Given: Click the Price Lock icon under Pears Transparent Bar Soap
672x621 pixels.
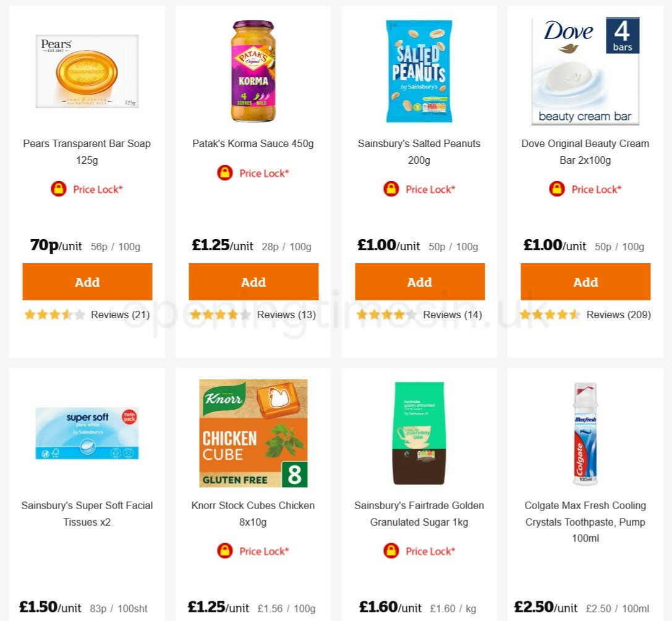Looking at the screenshot, I should [x=59, y=189].
